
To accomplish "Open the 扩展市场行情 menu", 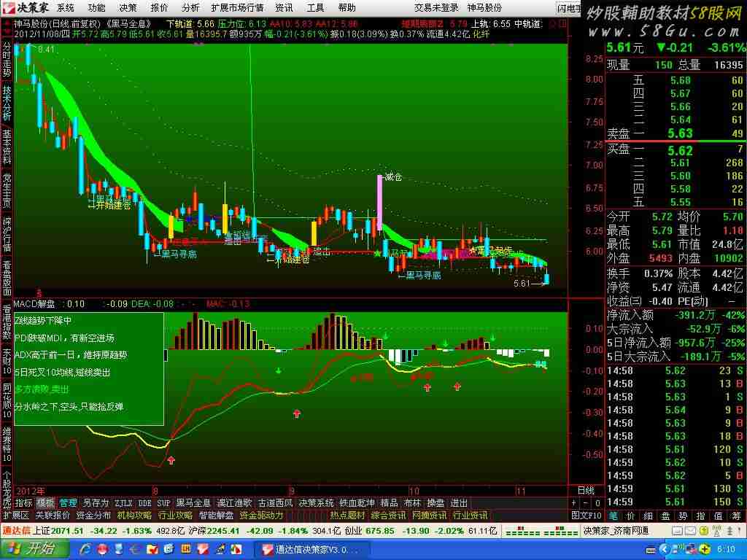I will click(x=237, y=7).
